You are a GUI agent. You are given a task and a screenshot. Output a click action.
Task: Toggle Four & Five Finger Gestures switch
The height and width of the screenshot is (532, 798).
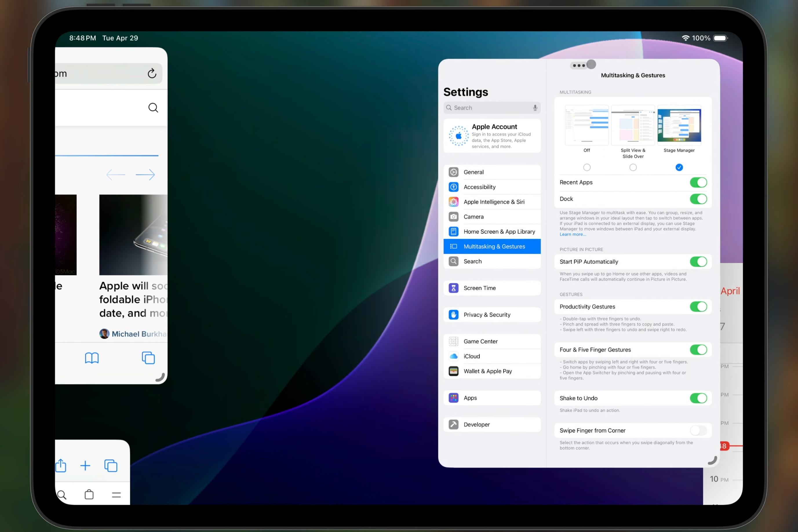coord(698,350)
